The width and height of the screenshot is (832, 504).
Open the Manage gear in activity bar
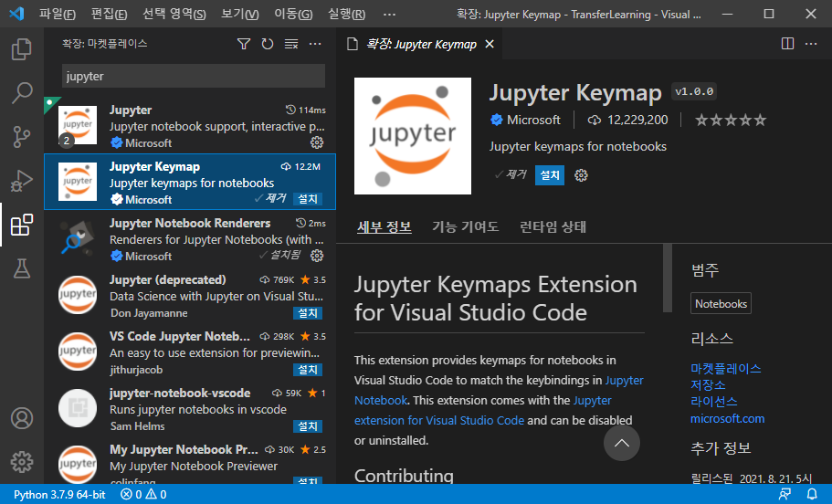[x=22, y=462]
